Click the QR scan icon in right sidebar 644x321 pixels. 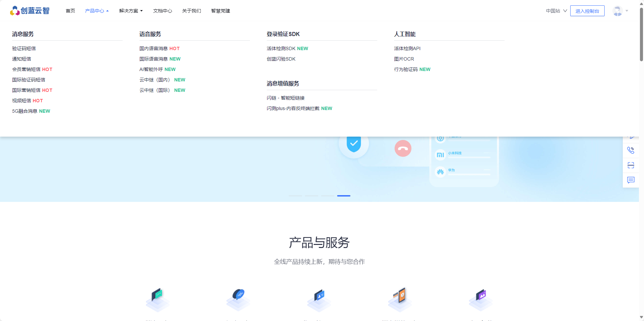tap(631, 165)
